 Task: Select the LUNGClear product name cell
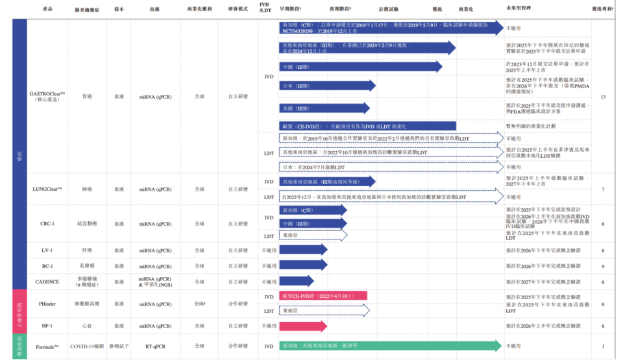(x=47, y=189)
